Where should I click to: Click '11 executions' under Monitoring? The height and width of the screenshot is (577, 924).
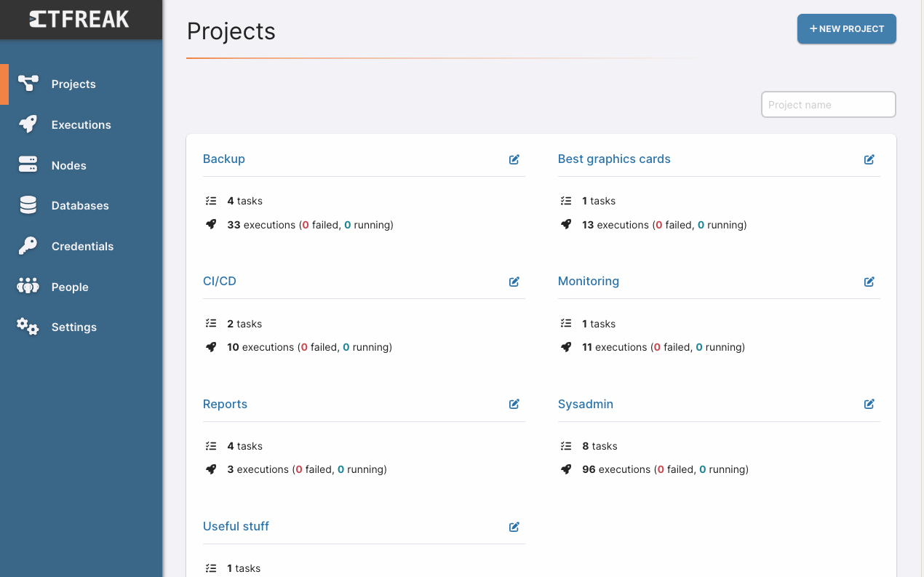(x=615, y=347)
